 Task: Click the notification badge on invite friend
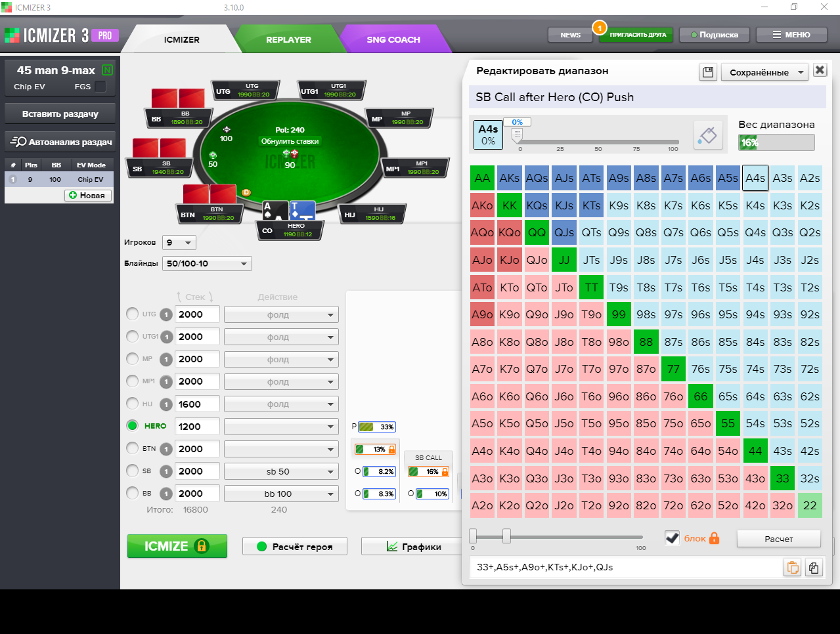[x=599, y=28]
